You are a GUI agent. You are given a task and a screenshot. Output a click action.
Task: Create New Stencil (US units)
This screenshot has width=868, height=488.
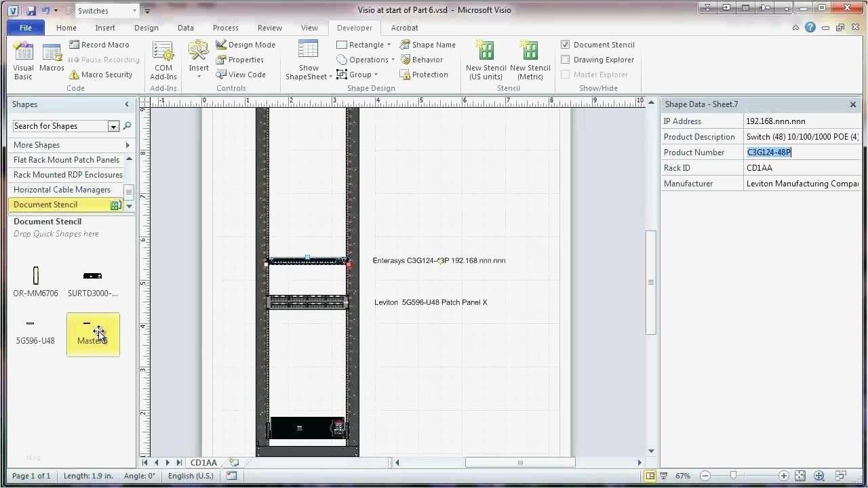tap(486, 61)
